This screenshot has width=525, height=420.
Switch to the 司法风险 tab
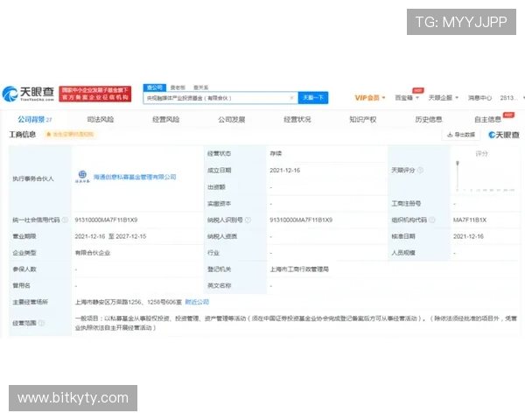[x=101, y=120]
